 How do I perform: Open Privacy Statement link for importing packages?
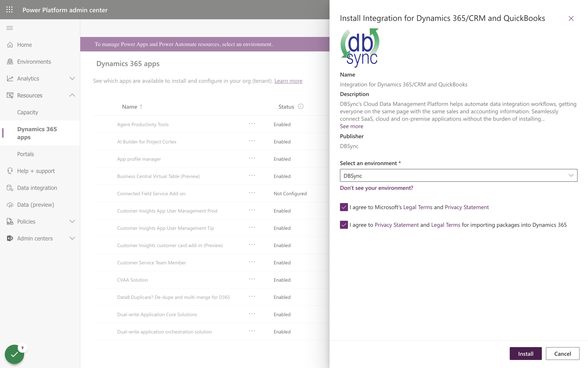coord(397,225)
